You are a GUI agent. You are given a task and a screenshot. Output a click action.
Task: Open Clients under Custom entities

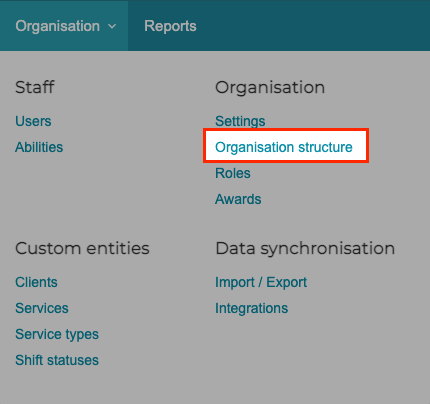point(36,282)
